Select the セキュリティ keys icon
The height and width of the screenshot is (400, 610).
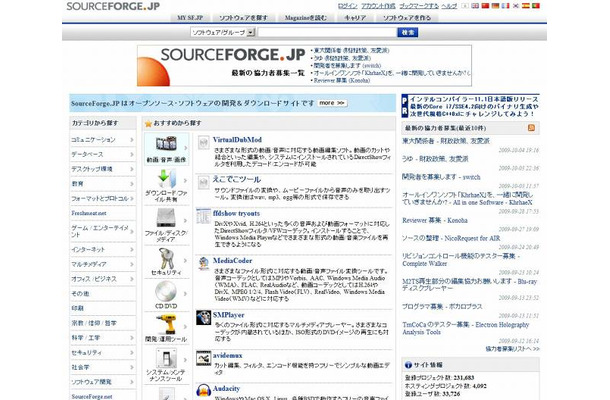(166, 258)
